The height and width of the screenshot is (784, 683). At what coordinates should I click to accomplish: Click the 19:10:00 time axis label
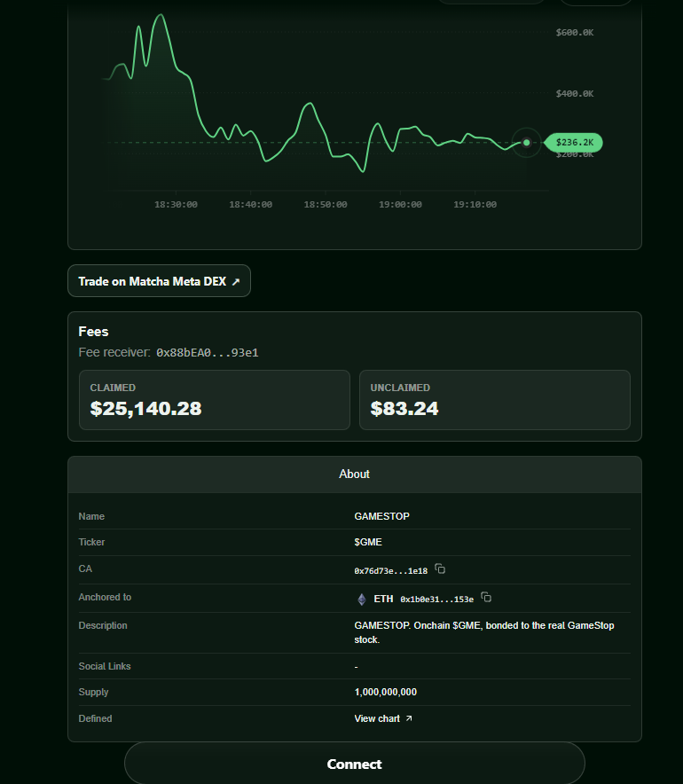tap(475, 205)
